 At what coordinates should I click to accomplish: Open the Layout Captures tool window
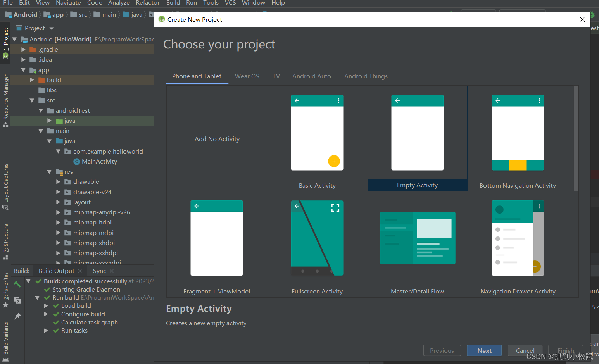(x=5, y=187)
